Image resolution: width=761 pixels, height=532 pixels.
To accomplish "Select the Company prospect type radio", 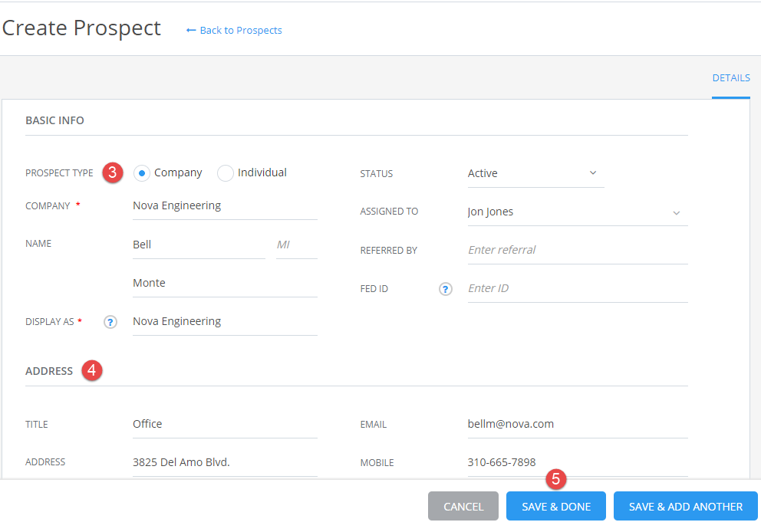I will click(x=141, y=173).
